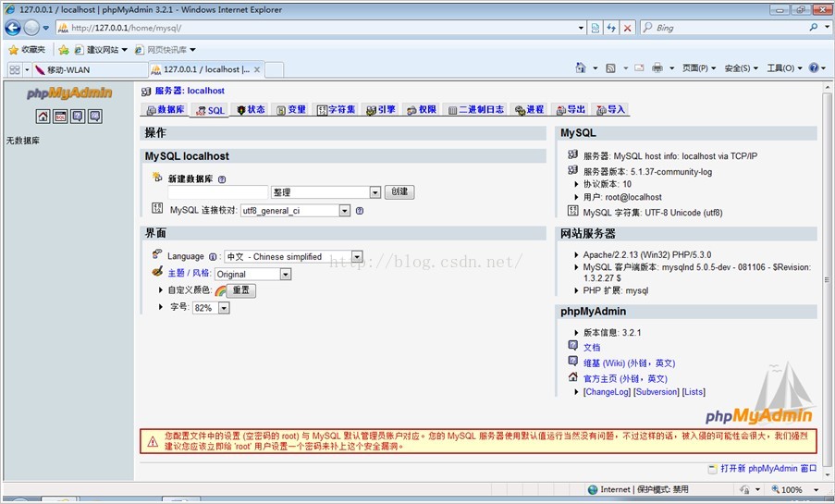Image resolution: width=835 pixels, height=504 pixels.
Task: Open the SQL documentation icon in sidebar
Action: 95,117
